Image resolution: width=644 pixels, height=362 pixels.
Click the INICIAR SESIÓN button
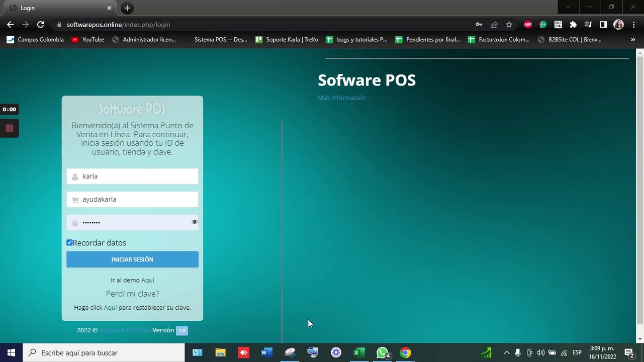(132, 259)
